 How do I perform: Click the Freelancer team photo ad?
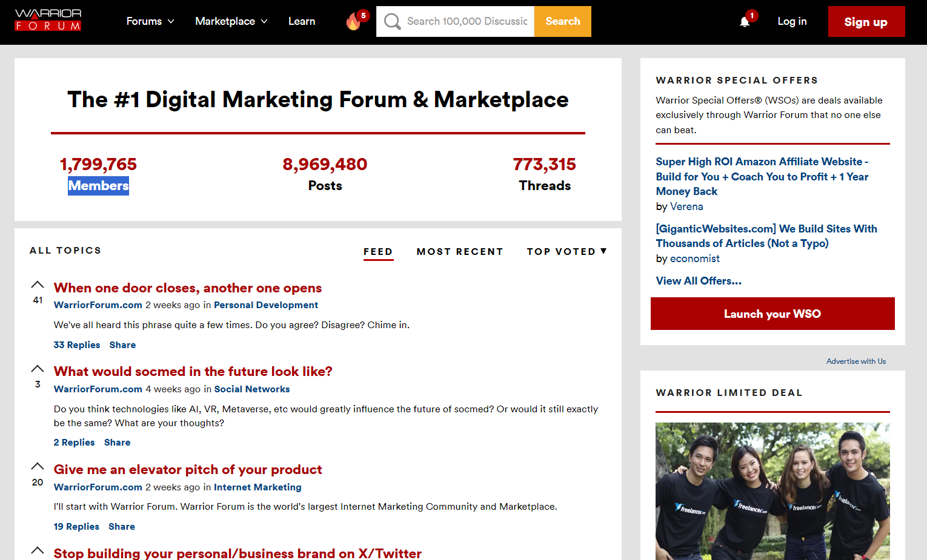772,491
